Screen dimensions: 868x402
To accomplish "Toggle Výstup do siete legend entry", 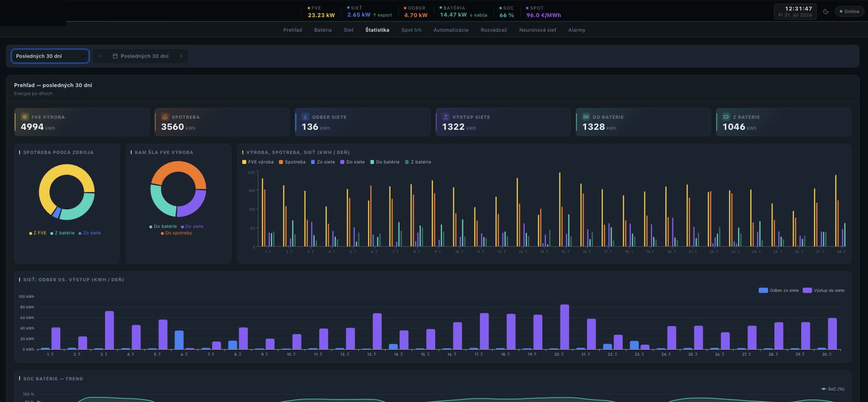I will (824, 290).
